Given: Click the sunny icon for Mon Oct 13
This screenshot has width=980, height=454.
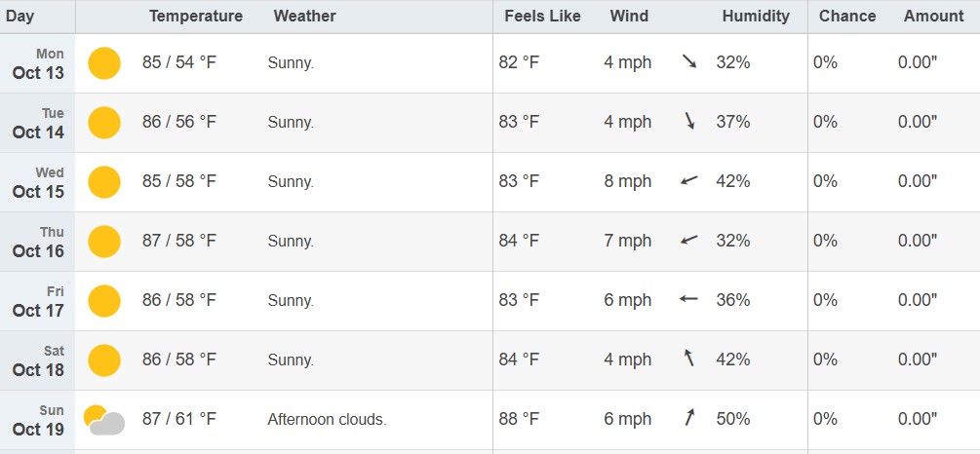Looking at the screenshot, I should [104, 63].
